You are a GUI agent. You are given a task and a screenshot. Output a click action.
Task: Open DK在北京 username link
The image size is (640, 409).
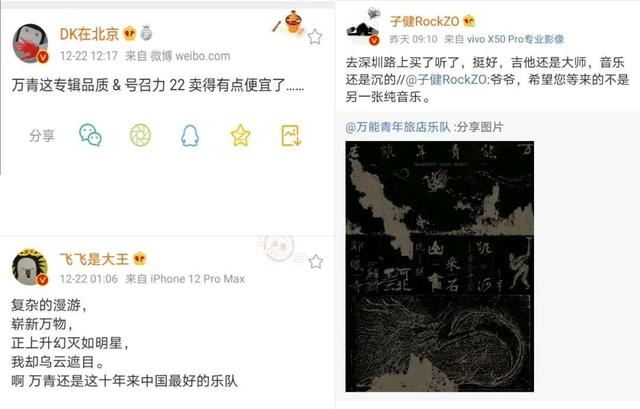point(89,34)
